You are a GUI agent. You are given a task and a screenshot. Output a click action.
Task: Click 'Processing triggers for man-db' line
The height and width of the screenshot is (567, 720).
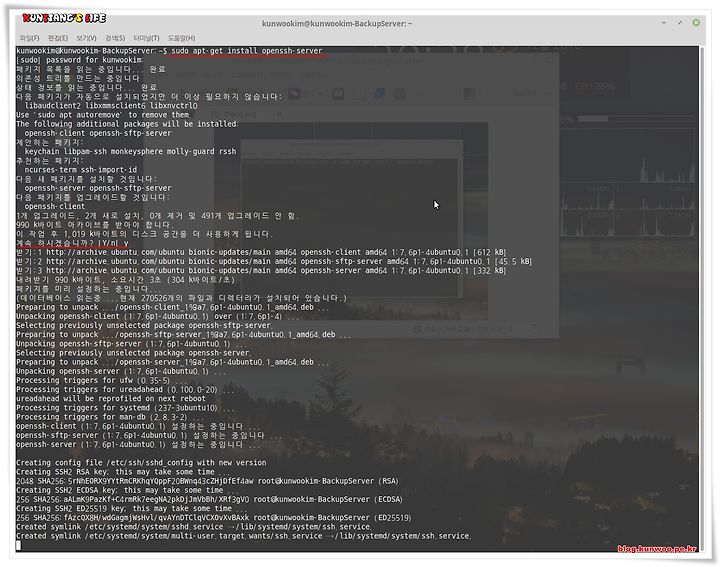110,417
